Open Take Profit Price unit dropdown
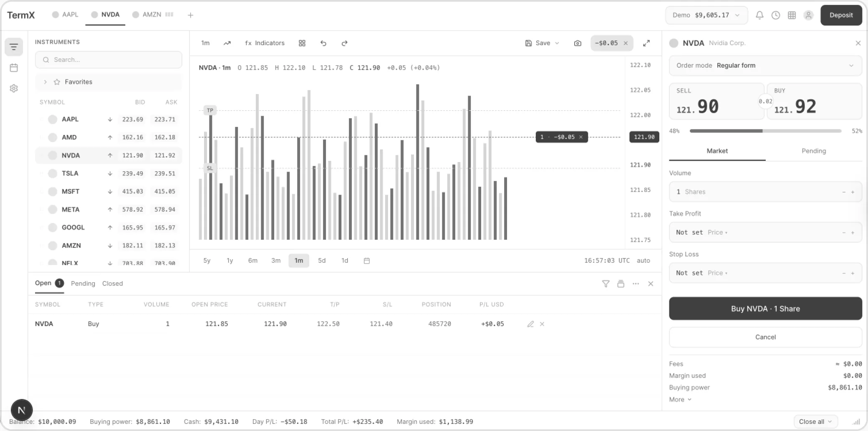The width and height of the screenshot is (868, 431). 717,233
